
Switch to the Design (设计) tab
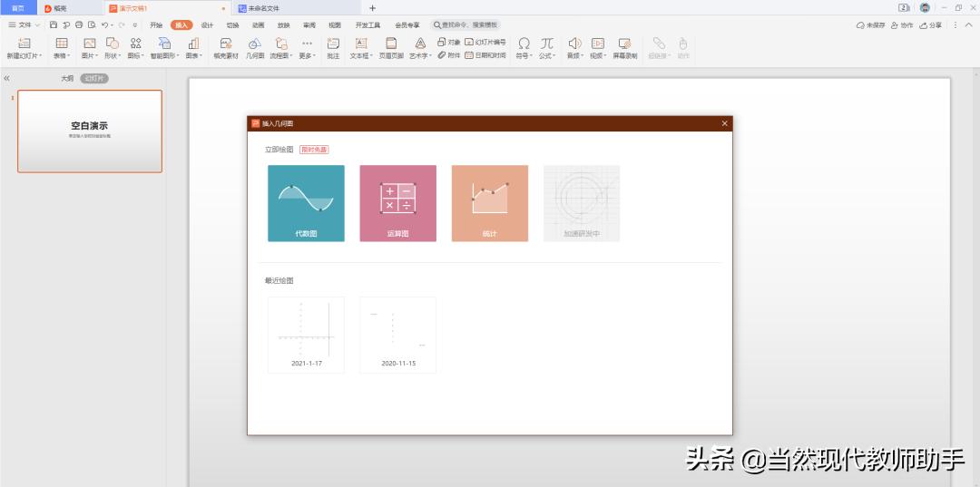(207, 25)
